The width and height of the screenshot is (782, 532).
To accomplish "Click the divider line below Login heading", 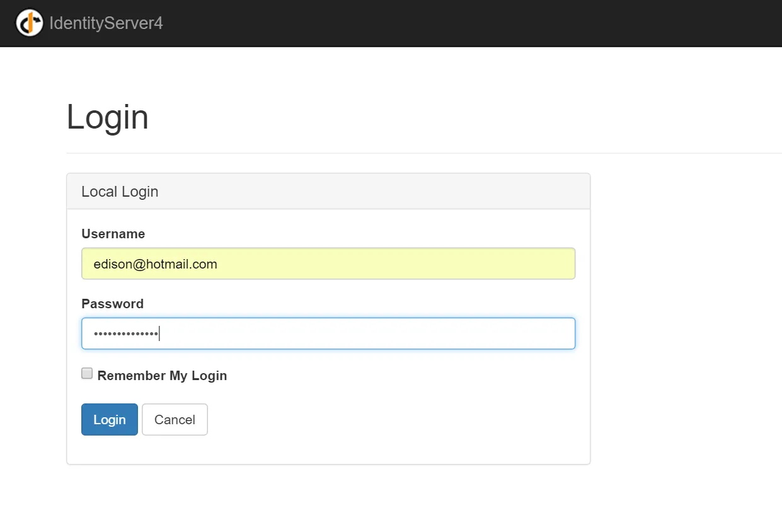I will point(422,153).
